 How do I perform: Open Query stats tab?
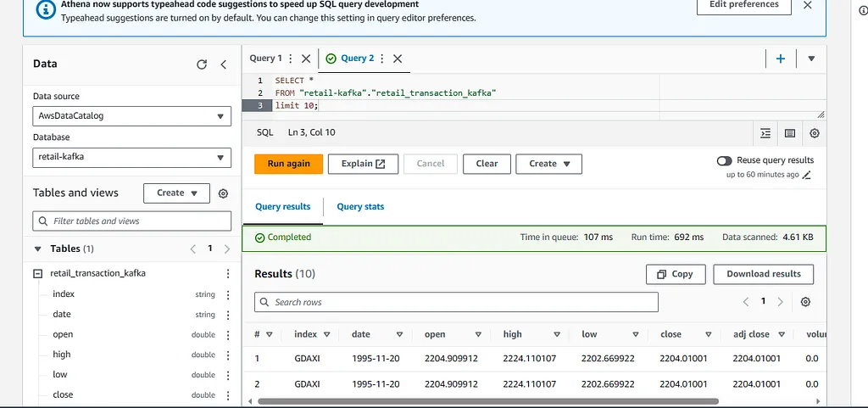point(360,206)
